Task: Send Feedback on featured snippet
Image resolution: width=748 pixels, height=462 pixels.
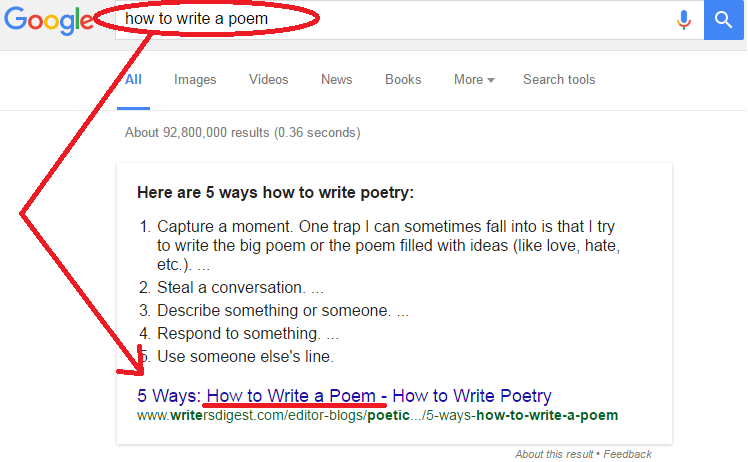Action: tap(627, 454)
